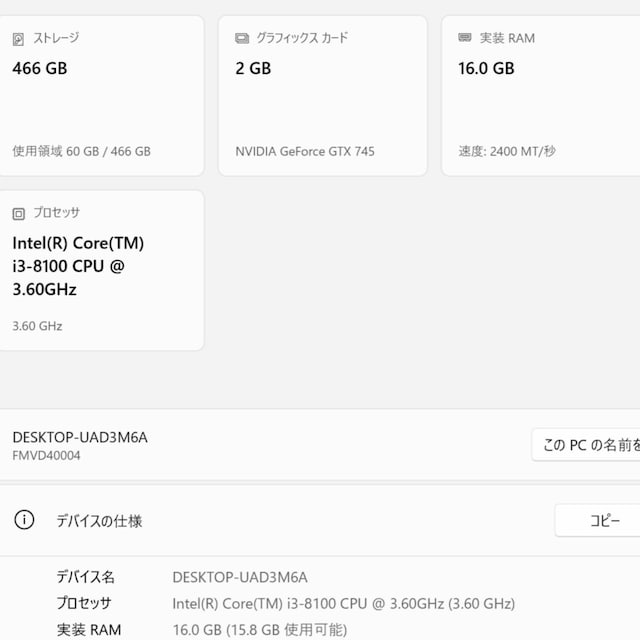Select the 466 GB storage value

(40, 68)
